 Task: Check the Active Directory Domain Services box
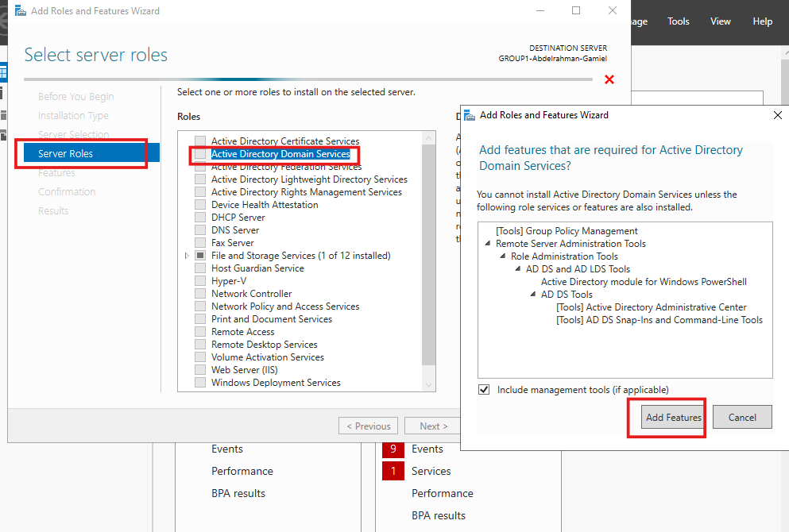pos(200,154)
